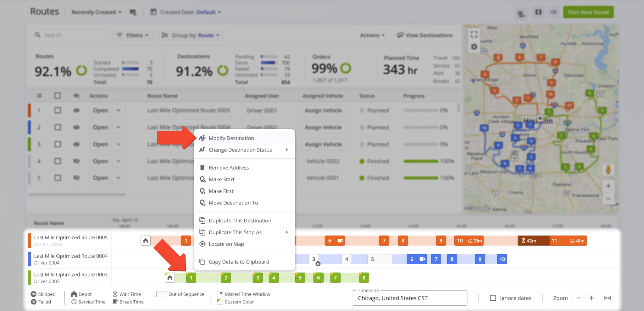Open the Timezone selection field
The image size is (644, 311).
click(x=409, y=298)
